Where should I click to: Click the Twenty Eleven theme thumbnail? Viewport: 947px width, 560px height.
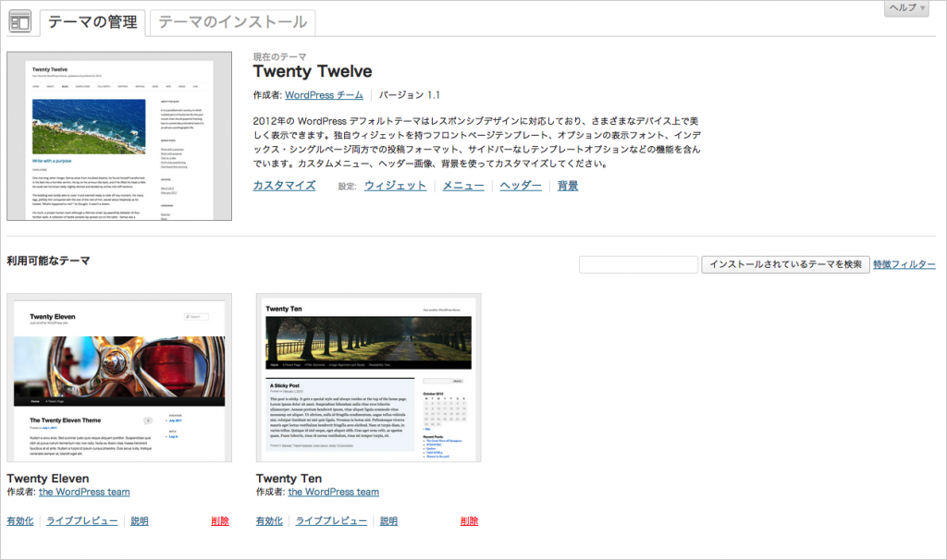tap(119, 378)
